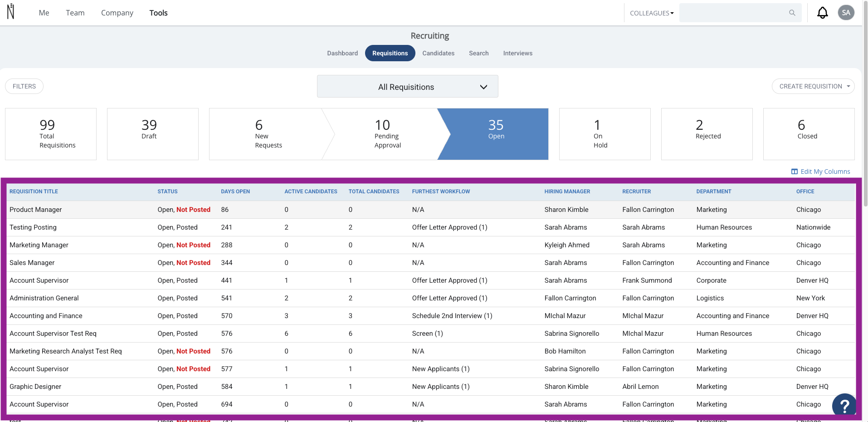Viewport: 868px width, 422px height.
Task: Open the Interviews tab
Action: pyautogui.click(x=517, y=53)
